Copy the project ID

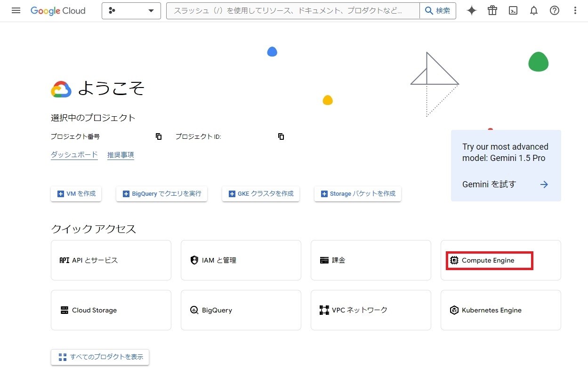point(281,136)
